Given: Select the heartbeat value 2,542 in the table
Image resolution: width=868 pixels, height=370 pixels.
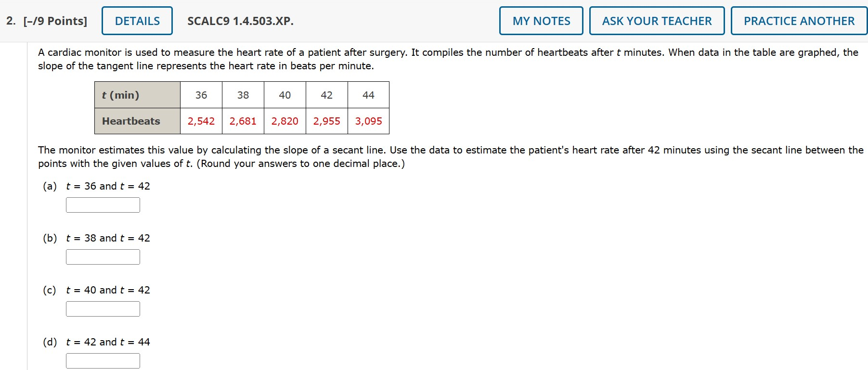Looking at the screenshot, I should pyautogui.click(x=201, y=121).
